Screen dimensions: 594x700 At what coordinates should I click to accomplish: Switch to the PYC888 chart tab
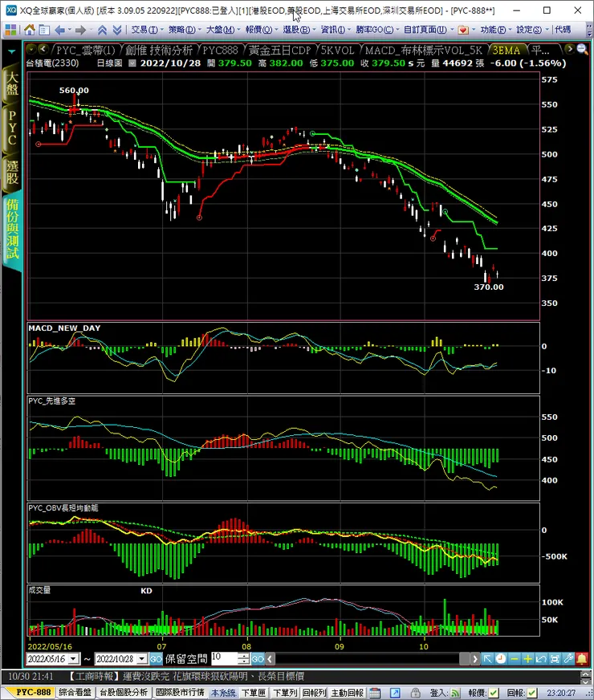[220, 50]
